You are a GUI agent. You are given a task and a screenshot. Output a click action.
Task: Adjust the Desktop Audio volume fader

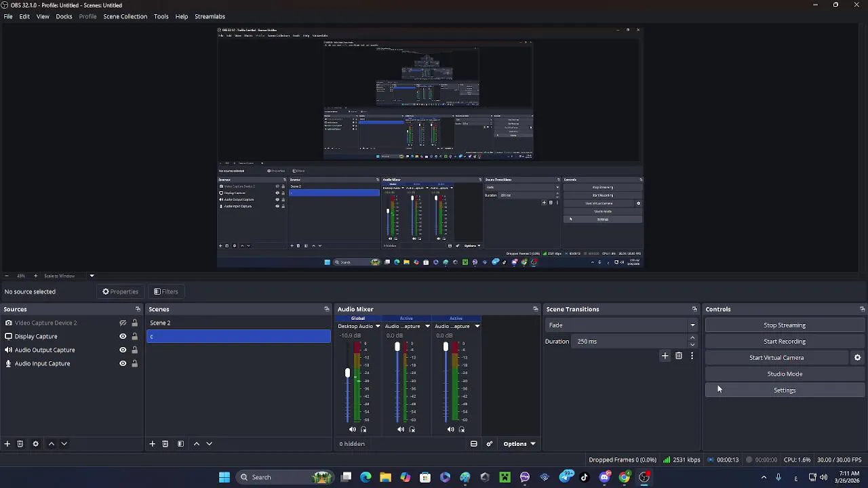[x=347, y=373]
